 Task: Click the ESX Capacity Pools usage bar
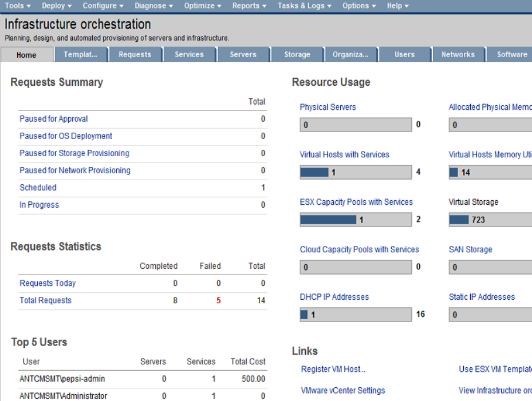tap(355, 220)
